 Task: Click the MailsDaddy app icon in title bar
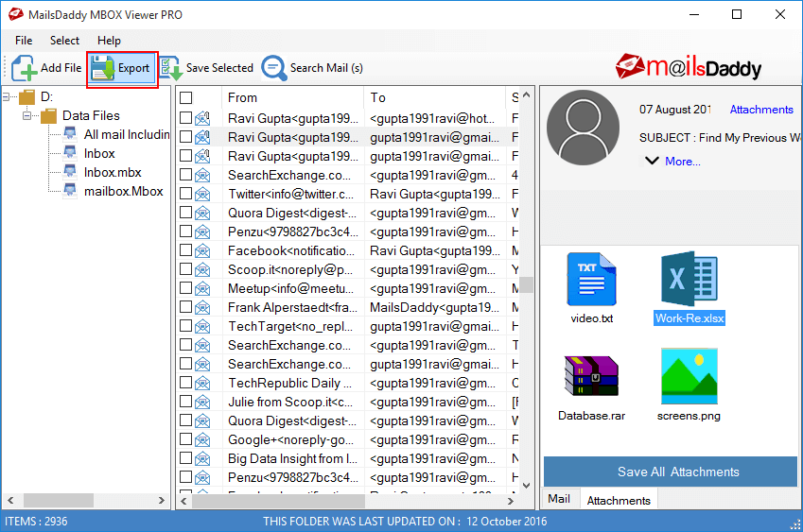tap(16, 14)
